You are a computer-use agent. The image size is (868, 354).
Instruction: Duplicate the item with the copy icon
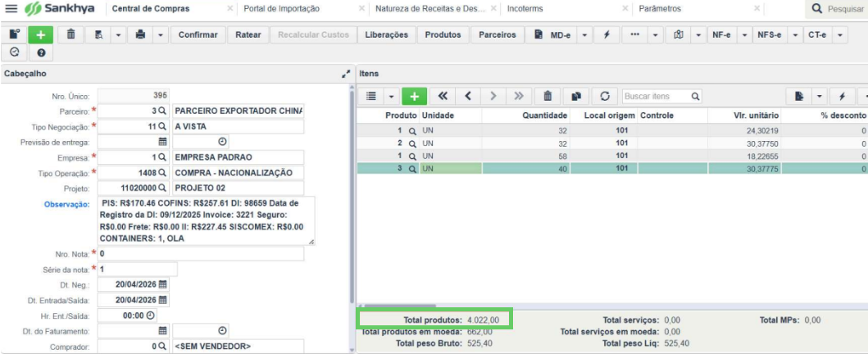576,96
